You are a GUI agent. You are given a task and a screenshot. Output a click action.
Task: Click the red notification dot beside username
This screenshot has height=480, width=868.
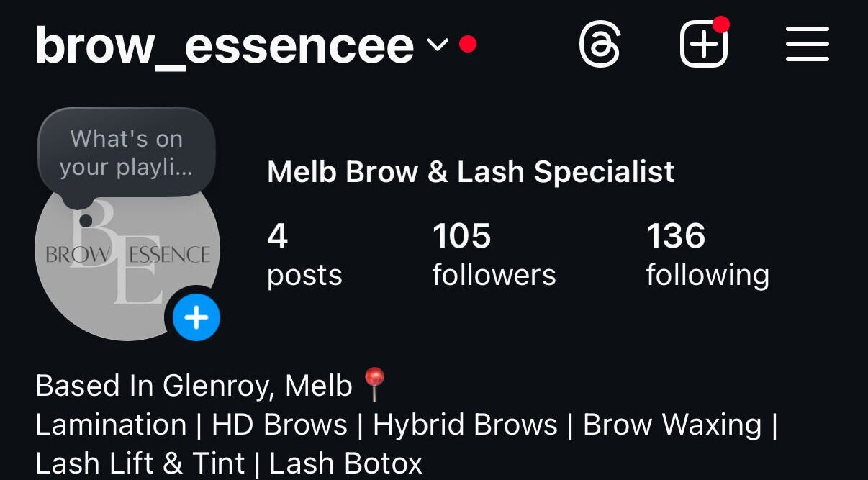(468, 45)
